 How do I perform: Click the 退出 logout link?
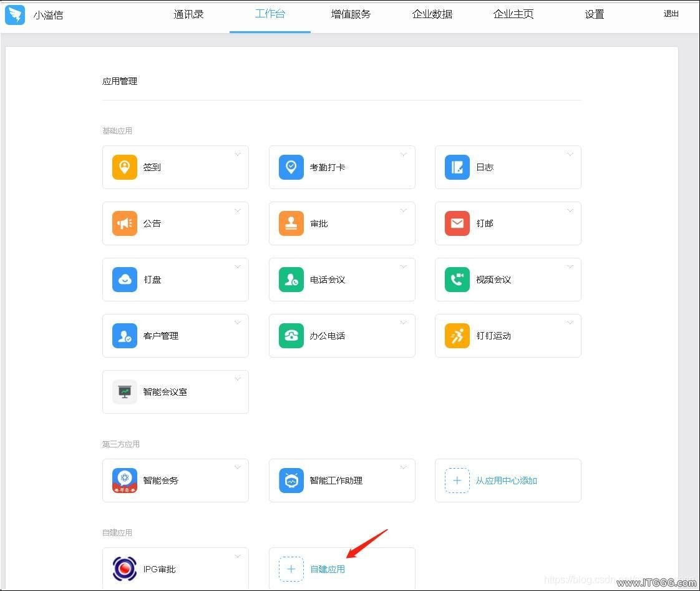click(x=671, y=14)
